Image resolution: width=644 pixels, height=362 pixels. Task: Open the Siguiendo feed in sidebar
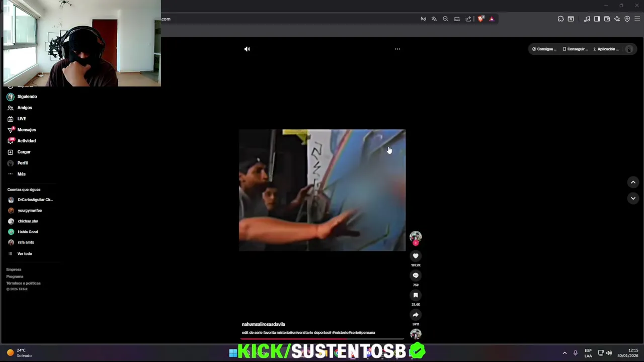point(22,97)
